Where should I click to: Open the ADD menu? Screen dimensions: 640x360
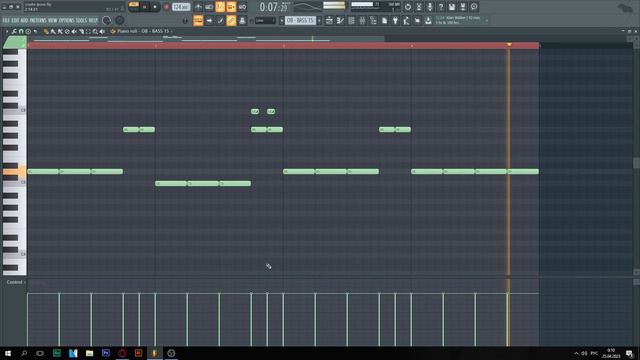[24, 20]
